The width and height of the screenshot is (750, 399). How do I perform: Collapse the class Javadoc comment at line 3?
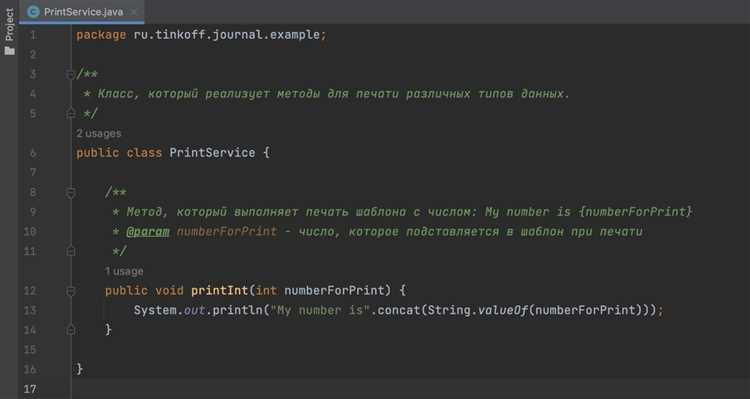(71, 75)
